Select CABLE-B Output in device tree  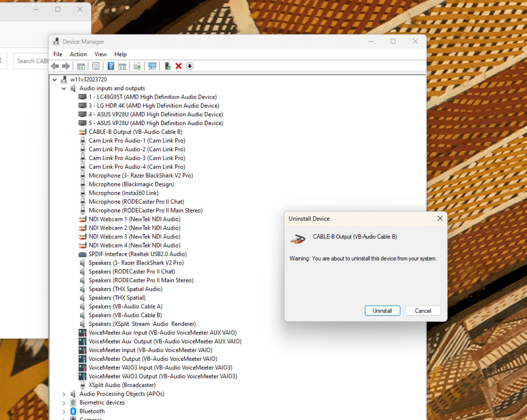pos(135,132)
